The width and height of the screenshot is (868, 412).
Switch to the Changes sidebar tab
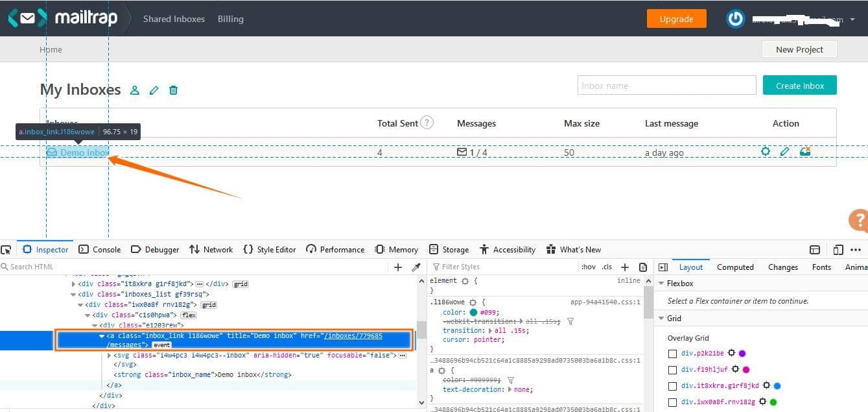[x=783, y=267]
